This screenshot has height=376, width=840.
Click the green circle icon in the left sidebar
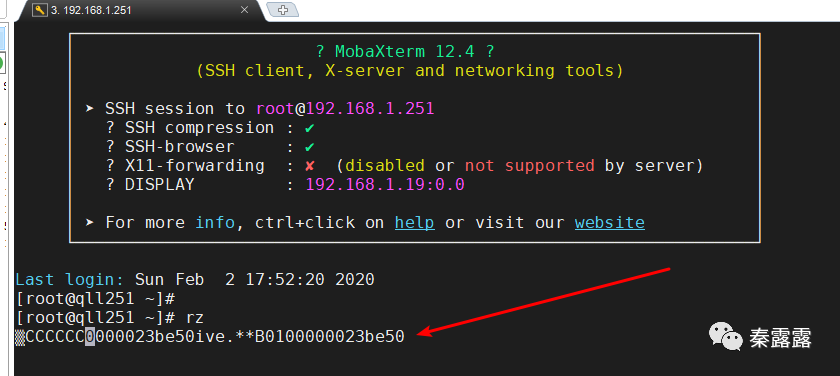click(2, 64)
